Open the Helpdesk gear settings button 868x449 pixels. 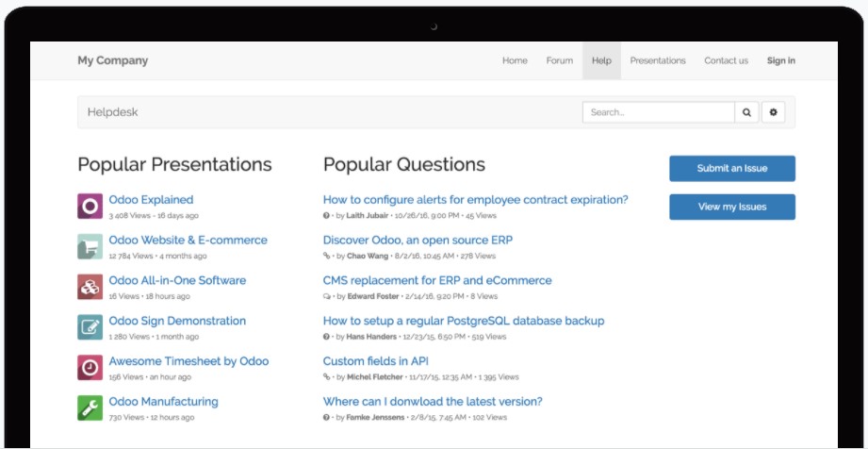click(x=774, y=112)
